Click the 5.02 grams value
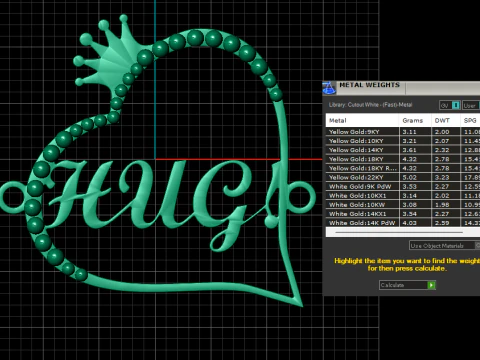 [x=409, y=177]
